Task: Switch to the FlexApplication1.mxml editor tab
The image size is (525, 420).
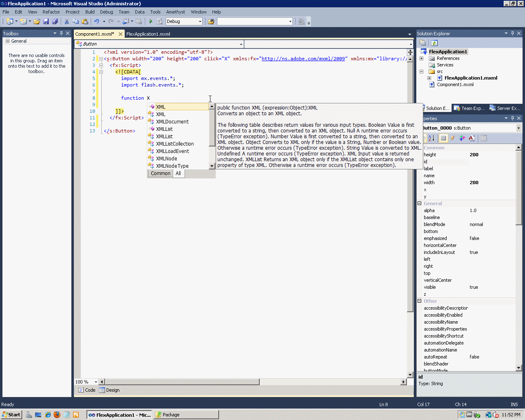Action: (148, 34)
